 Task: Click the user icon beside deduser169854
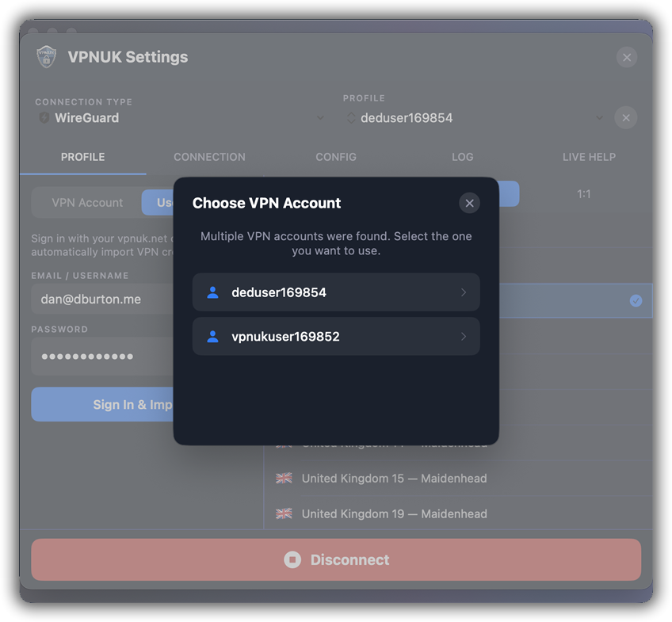pos(212,292)
